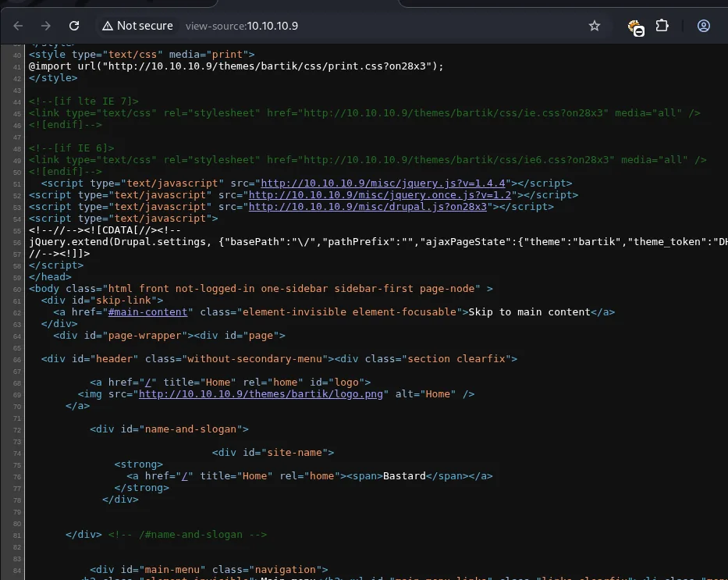Click the /#name-and-slogan comment
The image size is (728, 580).
coord(187,535)
